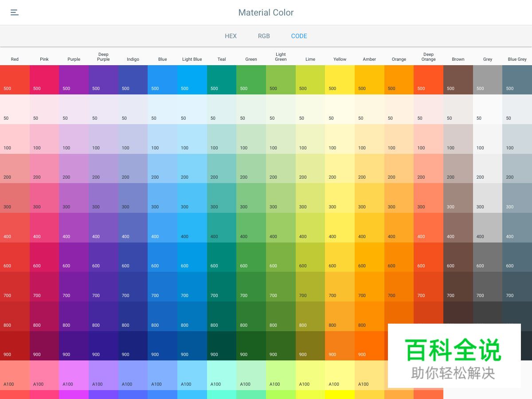Click the Blue 600 swatch
This screenshot has width=532, height=399.
162,257
